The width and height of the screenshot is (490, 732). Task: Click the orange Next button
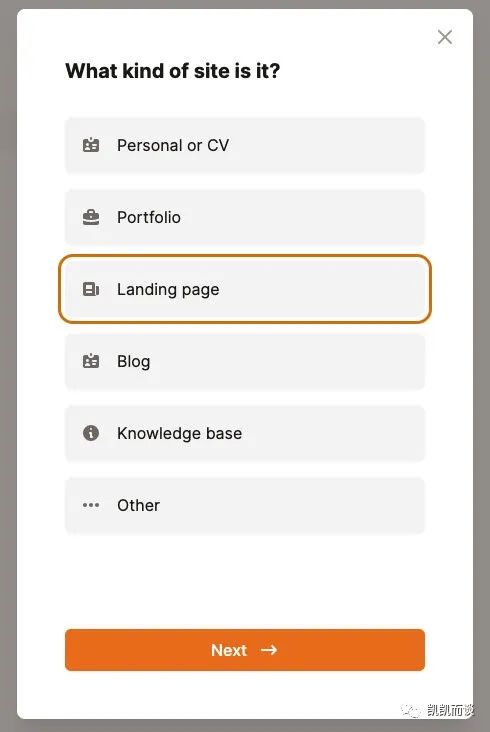click(245, 650)
